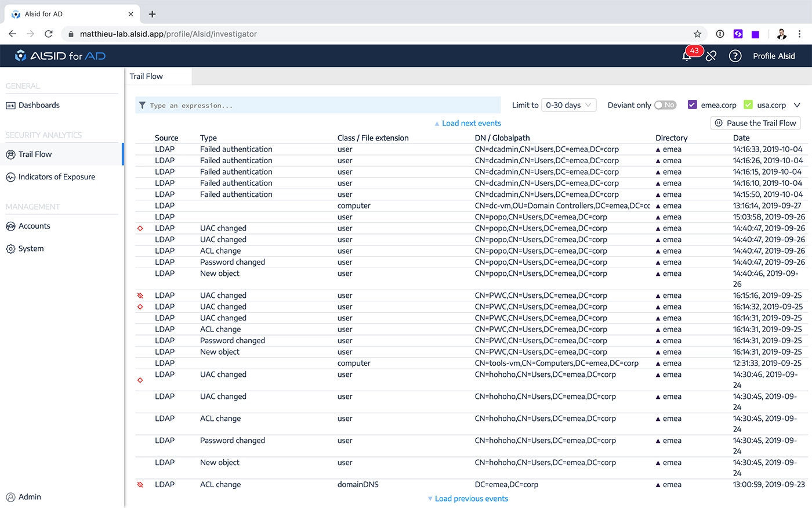Reload the page in the browser

(49, 34)
